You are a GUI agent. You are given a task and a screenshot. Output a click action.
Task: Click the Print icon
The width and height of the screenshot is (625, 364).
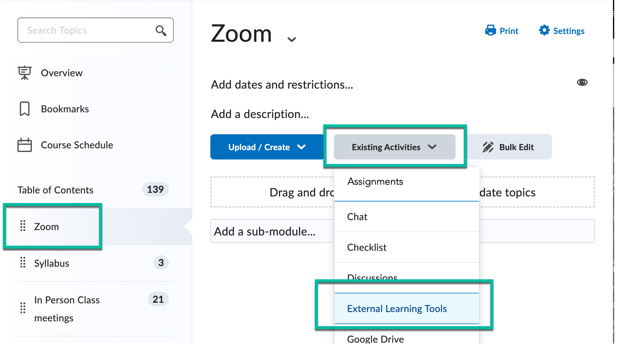pyautogui.click(x=490, y=30)
